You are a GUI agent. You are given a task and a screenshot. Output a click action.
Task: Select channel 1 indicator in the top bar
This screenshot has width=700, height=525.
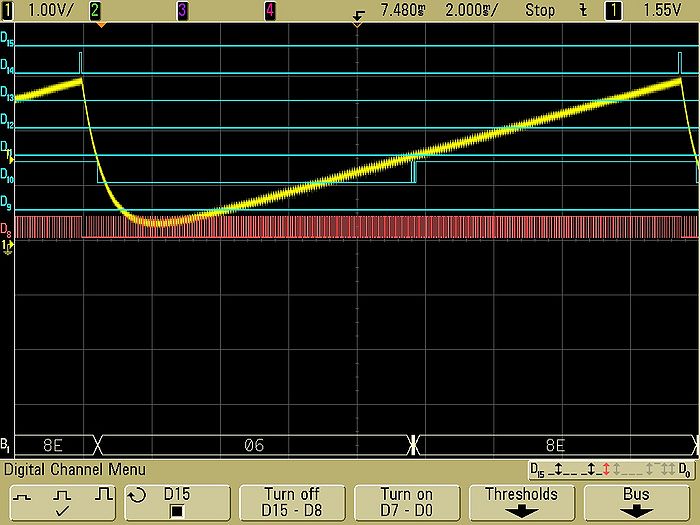point(7,9)
